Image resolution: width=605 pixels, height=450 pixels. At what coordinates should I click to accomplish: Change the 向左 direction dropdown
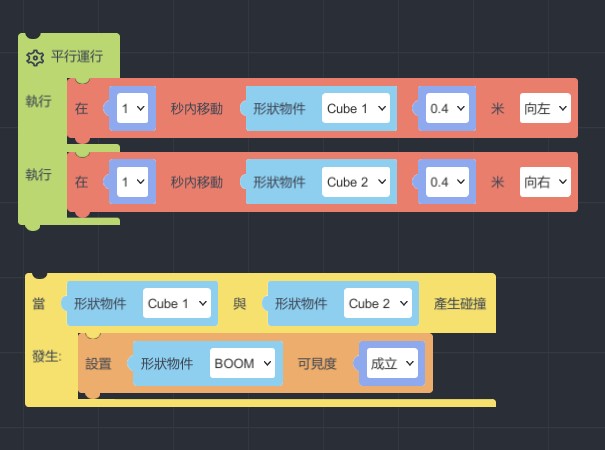click(x=545, y=108)
